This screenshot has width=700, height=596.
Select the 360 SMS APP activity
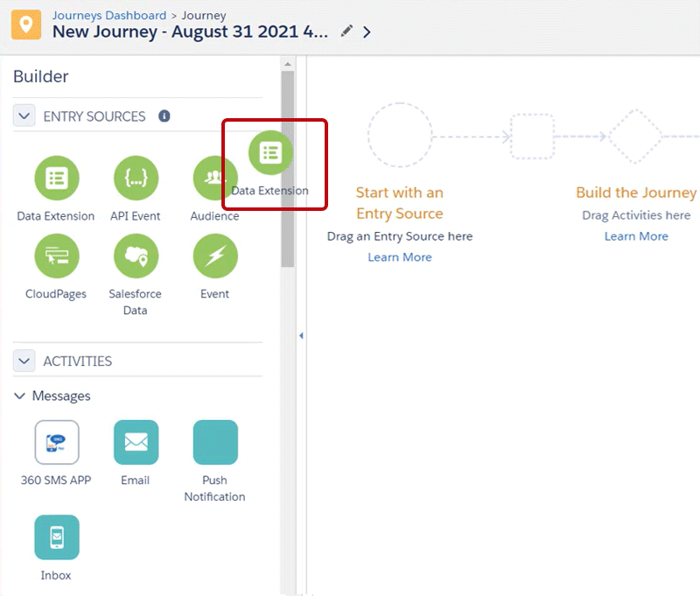click(56, 442)
